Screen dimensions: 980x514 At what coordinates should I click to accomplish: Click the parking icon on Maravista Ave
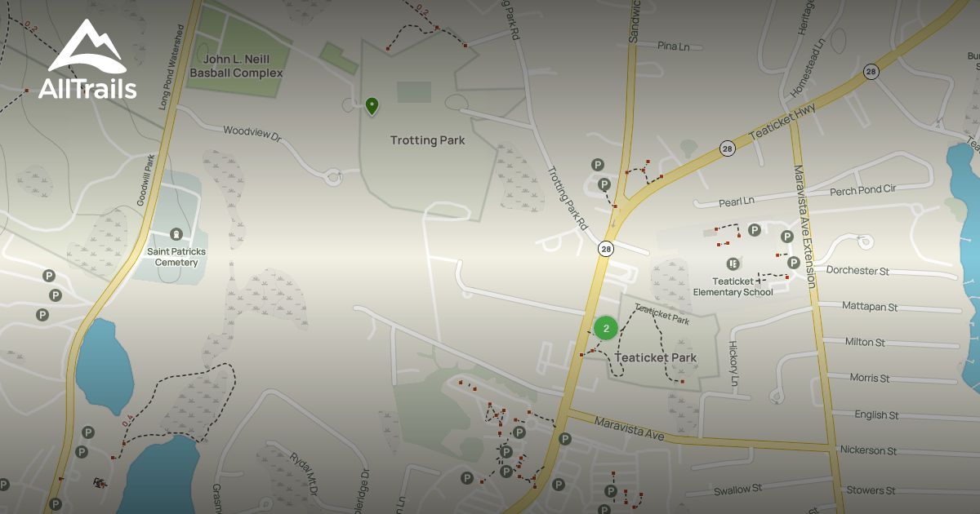point(564,439)
